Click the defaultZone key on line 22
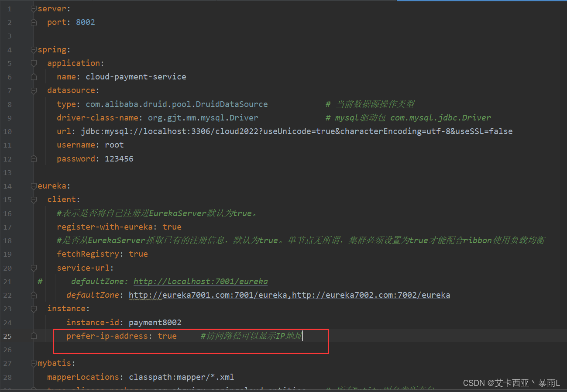Screen dimensions: 567x392 [x=93, y=295]
